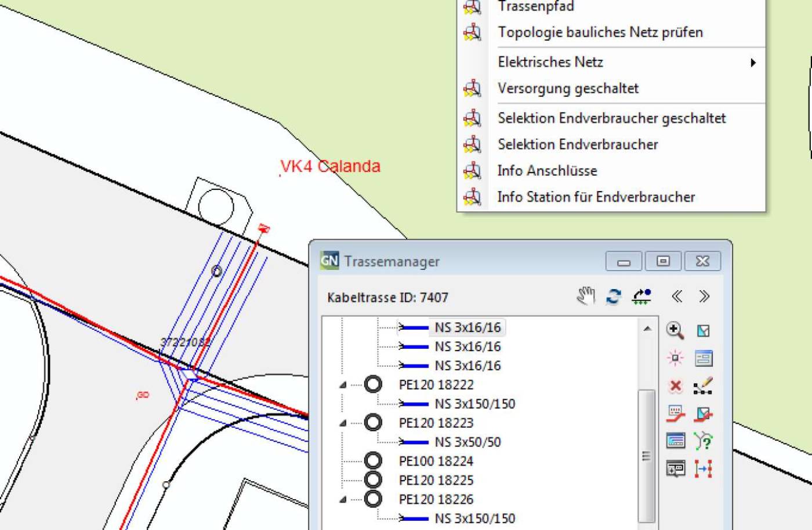Choose Versorgung geschaltet from context menu

coord(568,88)
